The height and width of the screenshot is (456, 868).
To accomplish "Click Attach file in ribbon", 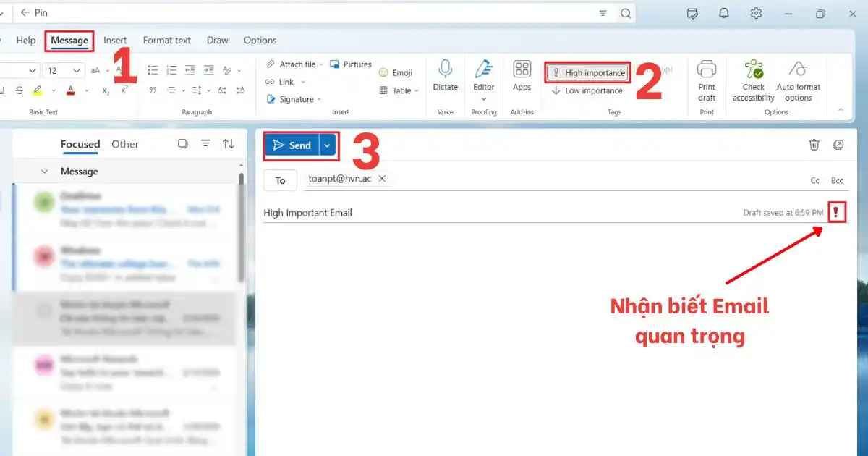I will (x=291, y=64).
